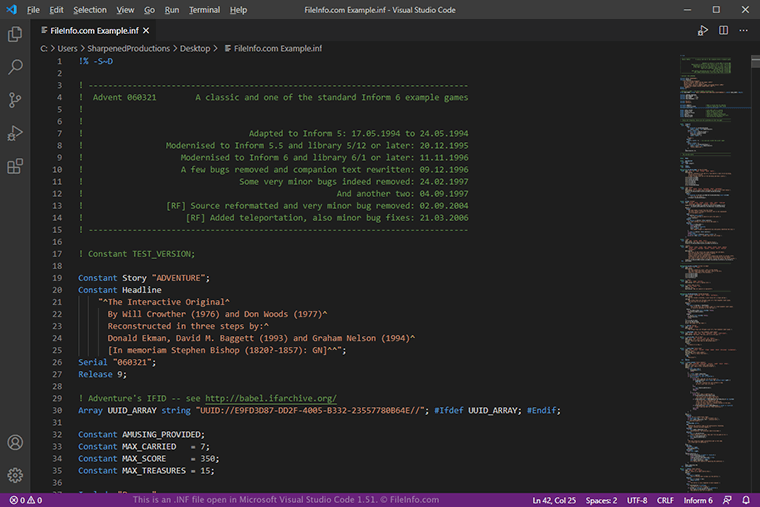Split the editor to the right
The image size is (760, 507).
[723, 31]
